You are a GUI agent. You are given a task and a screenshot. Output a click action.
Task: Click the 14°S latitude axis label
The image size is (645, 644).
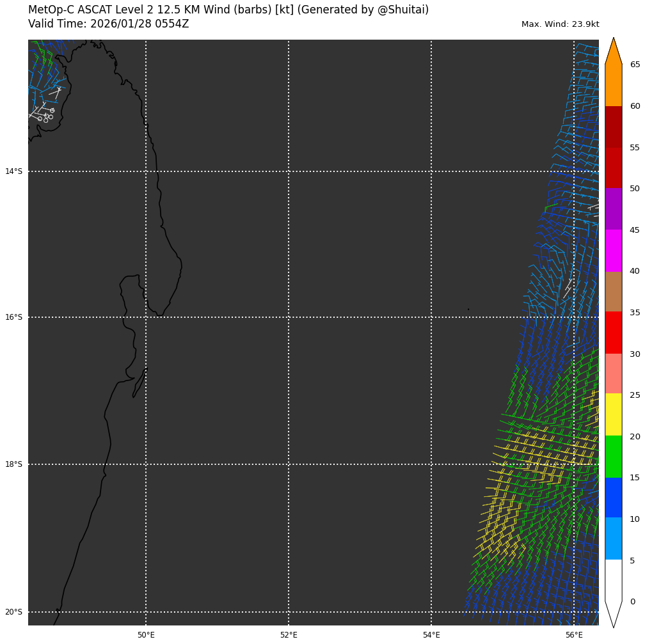13,171
